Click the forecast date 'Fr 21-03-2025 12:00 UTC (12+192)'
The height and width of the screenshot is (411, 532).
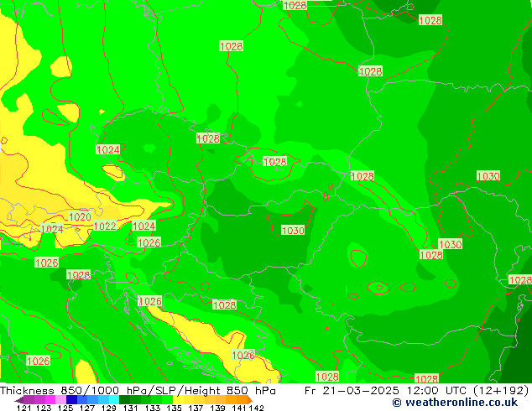[x=417, y=390]
